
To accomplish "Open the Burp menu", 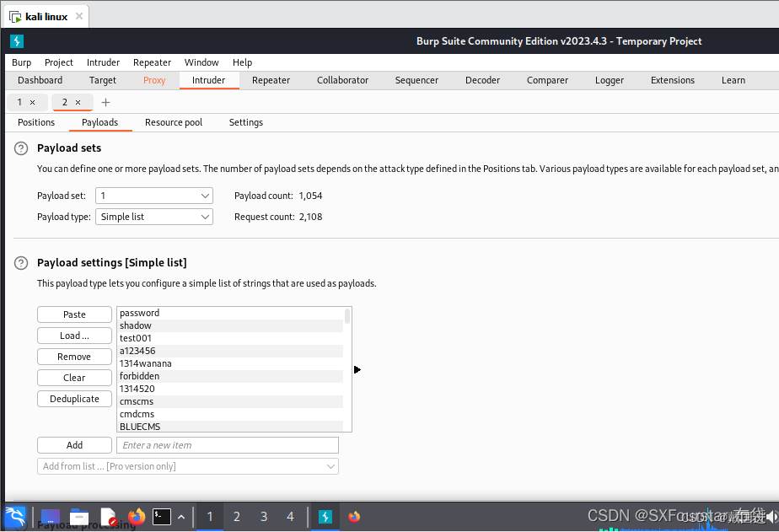I will click(21, 62).
